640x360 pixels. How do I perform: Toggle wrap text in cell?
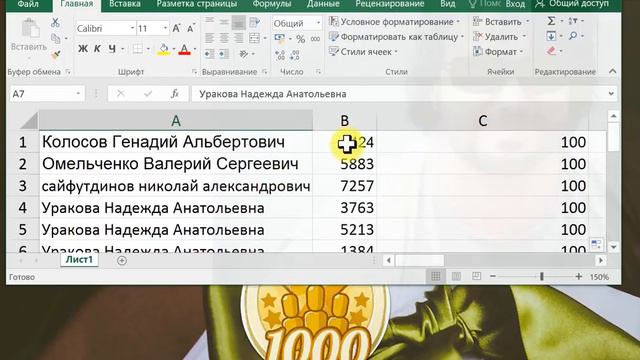pos(254,22)
